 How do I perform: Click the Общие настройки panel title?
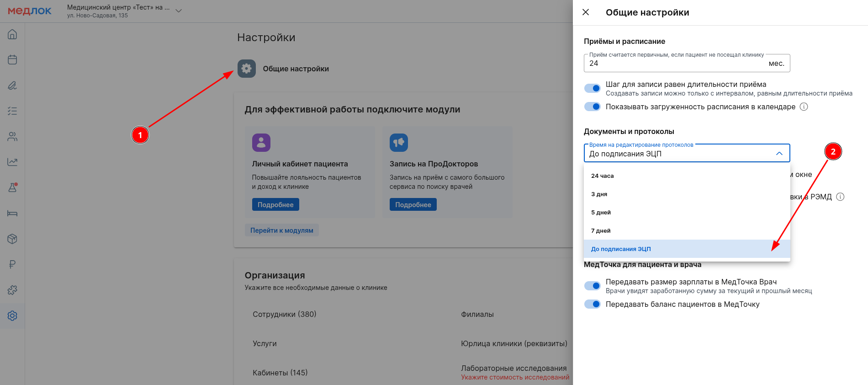pos(647,12)
